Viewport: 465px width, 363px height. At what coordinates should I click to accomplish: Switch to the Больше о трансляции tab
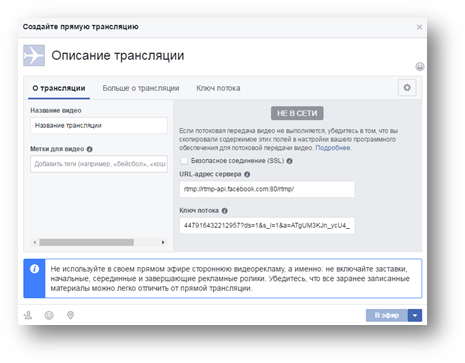click(x=141, y=88)
